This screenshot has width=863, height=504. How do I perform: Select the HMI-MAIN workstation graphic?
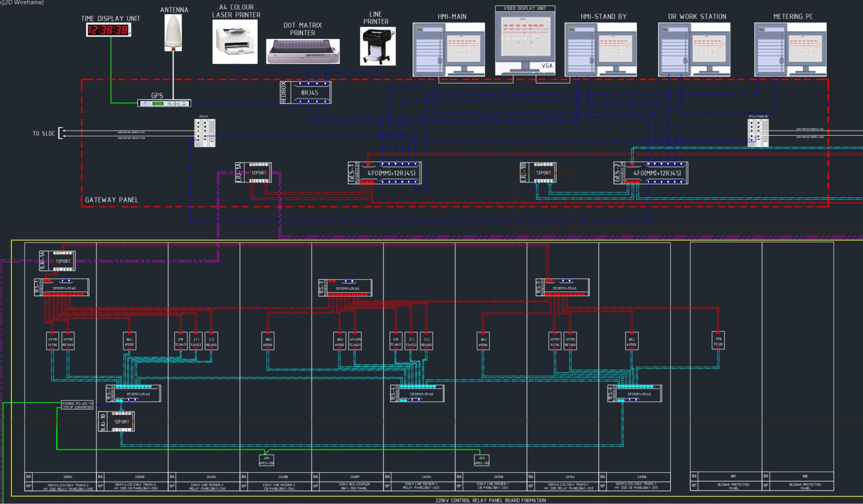coord(449,49)
